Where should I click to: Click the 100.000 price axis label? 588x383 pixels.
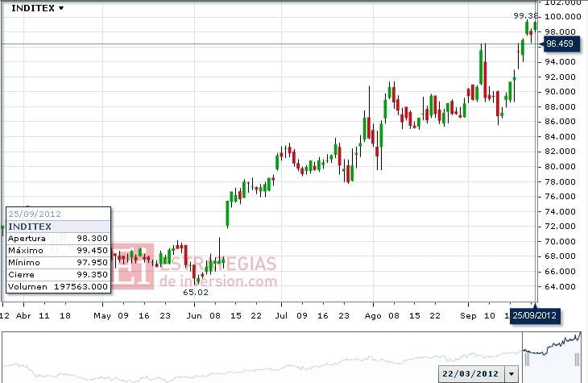pyautogui.click(x=562, y=16)
